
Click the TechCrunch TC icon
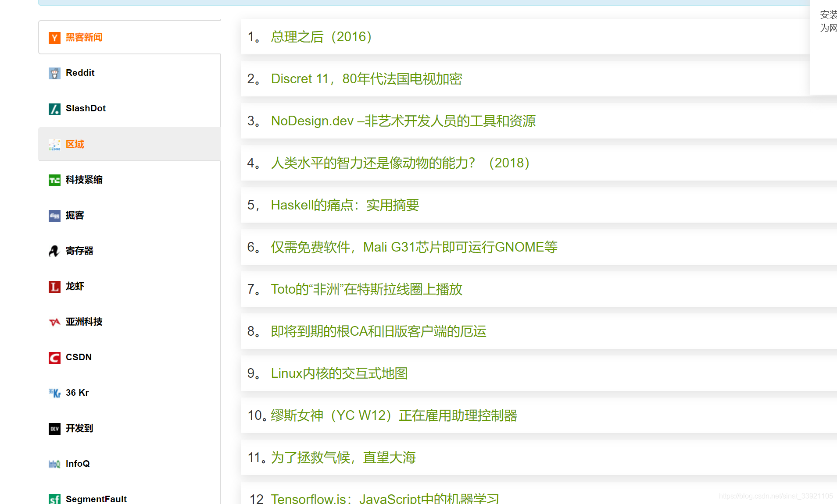point(54,180)
